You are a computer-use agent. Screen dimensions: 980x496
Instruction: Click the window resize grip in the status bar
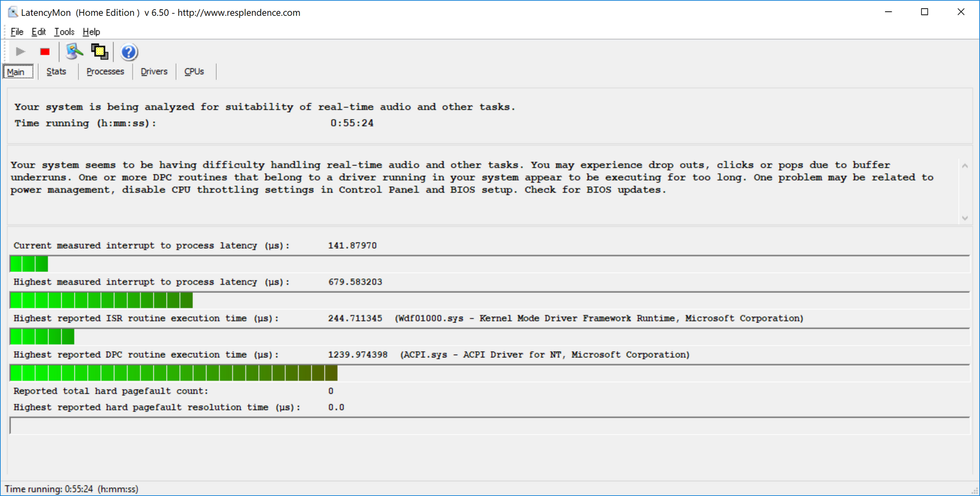(974, 490)
